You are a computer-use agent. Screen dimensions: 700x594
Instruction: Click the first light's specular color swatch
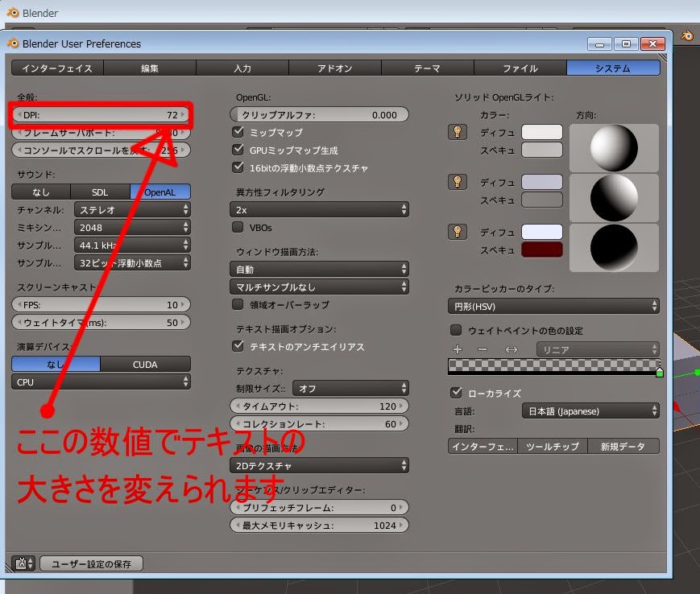pos(542,150)
